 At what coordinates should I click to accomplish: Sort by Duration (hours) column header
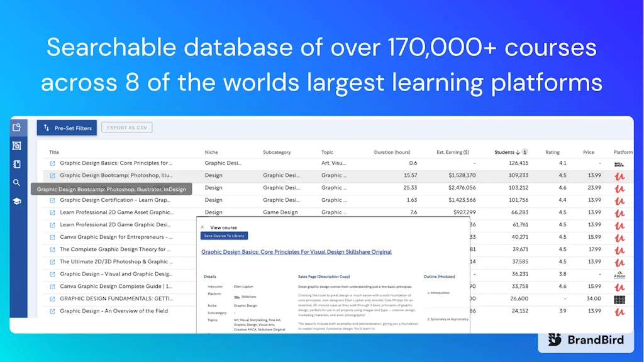pos(392,152)
